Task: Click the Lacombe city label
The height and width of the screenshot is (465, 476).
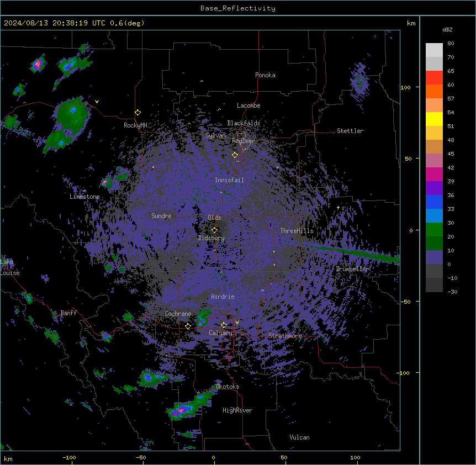Action: [x=248, y=105]
